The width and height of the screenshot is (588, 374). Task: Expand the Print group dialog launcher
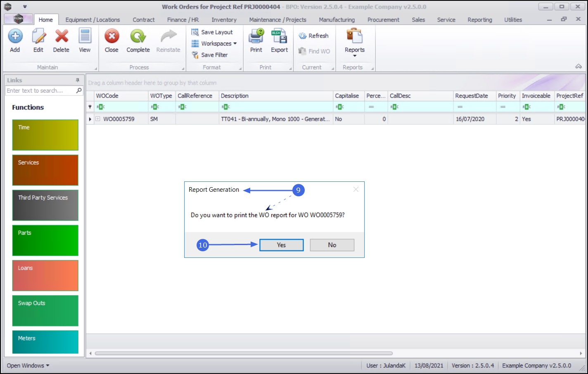coord(290,69)
